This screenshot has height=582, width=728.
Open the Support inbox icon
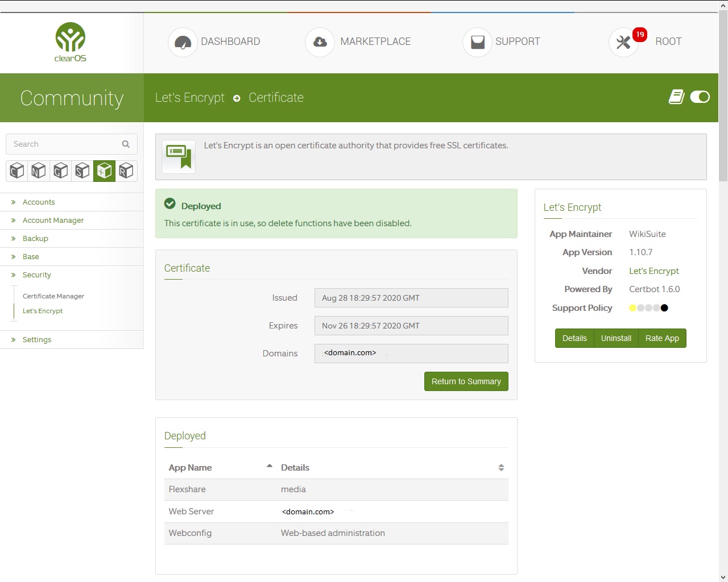click(477, 42)
